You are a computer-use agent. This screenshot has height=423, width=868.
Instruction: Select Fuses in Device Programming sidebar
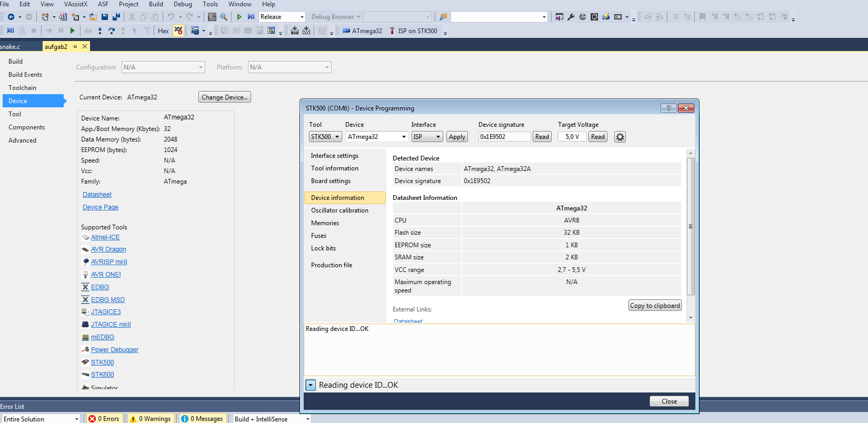[318, 236]
